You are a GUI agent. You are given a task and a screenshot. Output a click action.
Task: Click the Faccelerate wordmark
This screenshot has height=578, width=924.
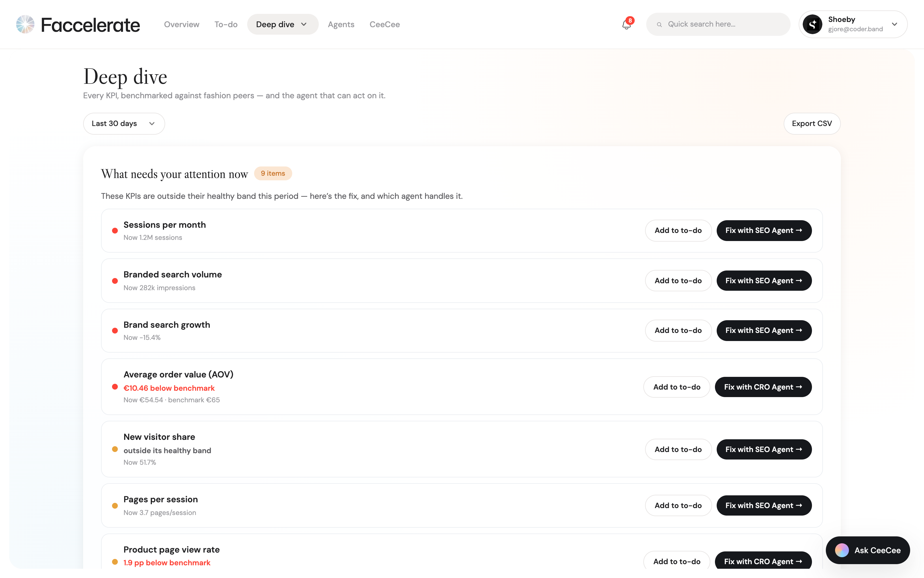(90, 25)
